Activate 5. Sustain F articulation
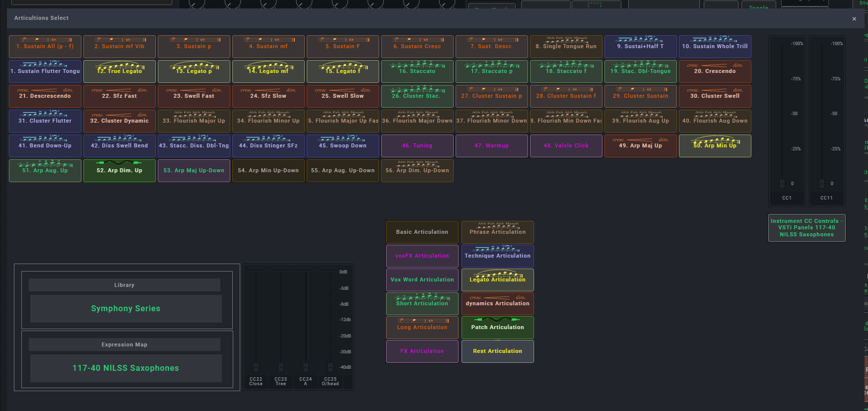 pyautogui.click(x=343, y=47)
